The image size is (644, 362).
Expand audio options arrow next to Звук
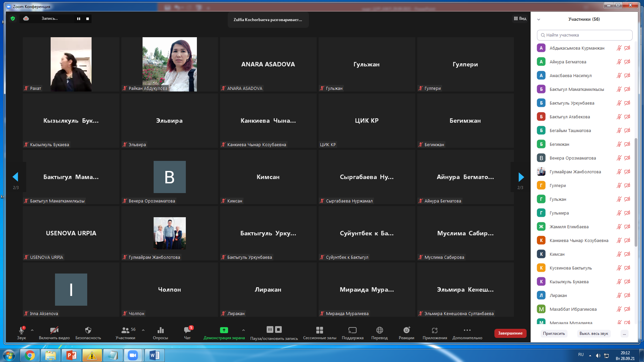[32, 330]
